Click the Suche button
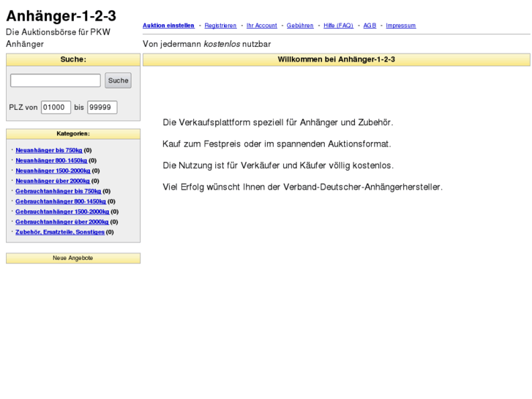The image size is (532, 399). 118,81
